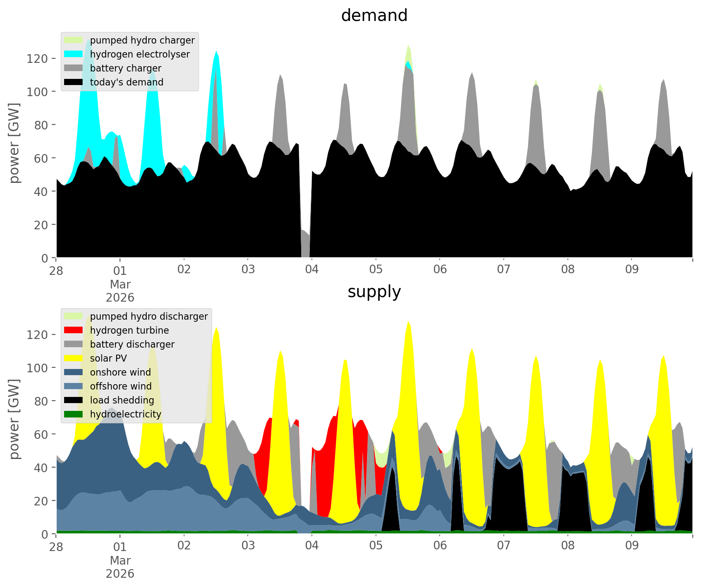
Task: Click the pumped hydro discharger legend label
Action: point(149,316)
